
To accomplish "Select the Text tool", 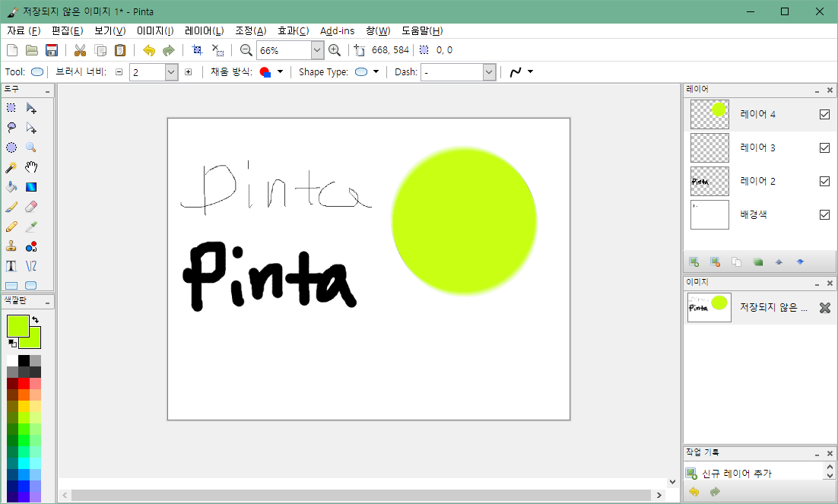I will click(11, 266).
